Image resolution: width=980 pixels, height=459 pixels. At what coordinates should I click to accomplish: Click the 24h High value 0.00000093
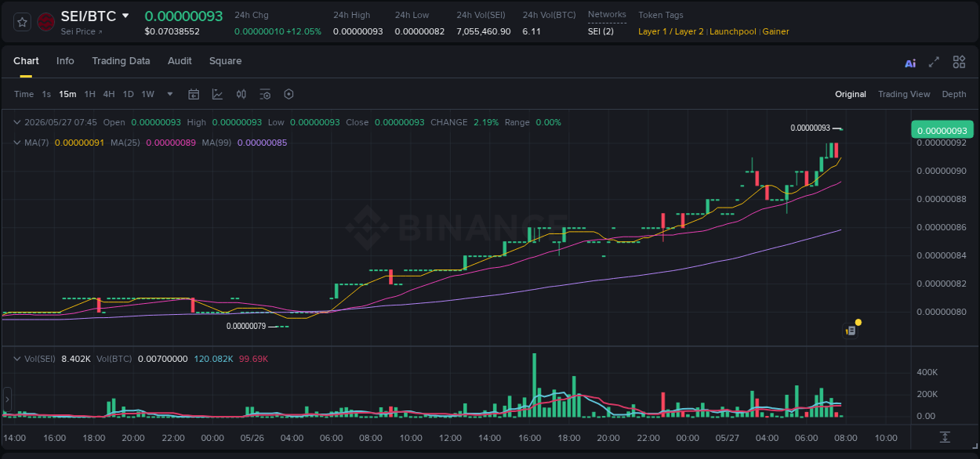pyautogui.click(x=358, y=31)
